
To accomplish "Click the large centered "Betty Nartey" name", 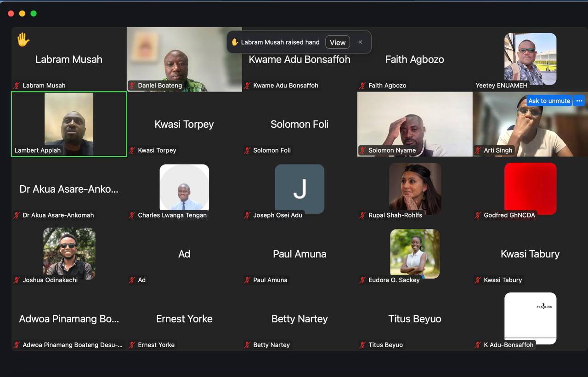I will pyautogui.click(x=300, y=319).
